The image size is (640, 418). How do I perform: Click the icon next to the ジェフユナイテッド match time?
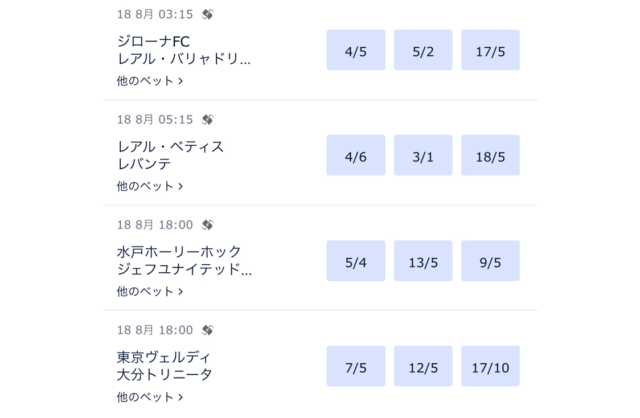tap(208, 225)
